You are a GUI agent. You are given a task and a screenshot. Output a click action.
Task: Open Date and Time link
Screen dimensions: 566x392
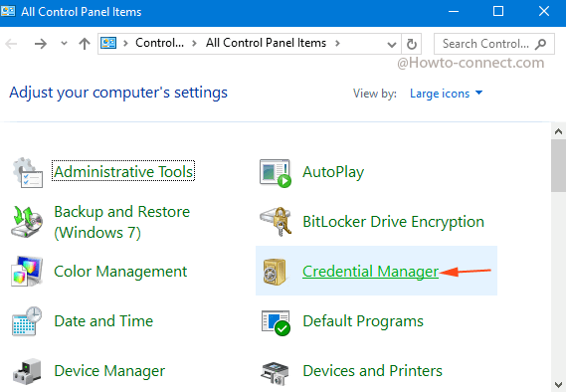click(103, 321)
